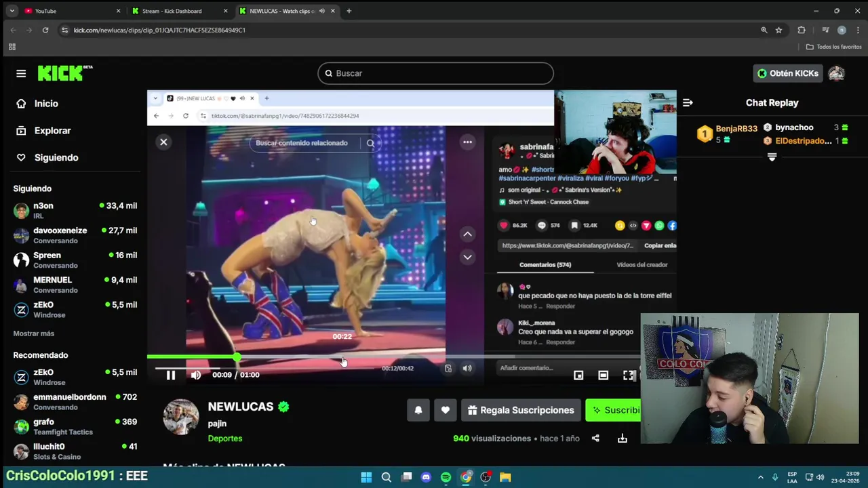Screen dimensions: 868x488
Task: Bookmark this page star icon
Action: 778,30
